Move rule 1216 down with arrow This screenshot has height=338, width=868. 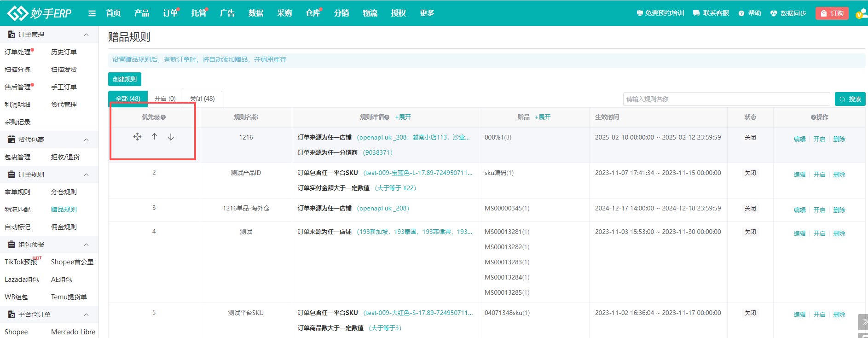click(x=171, y=137)
